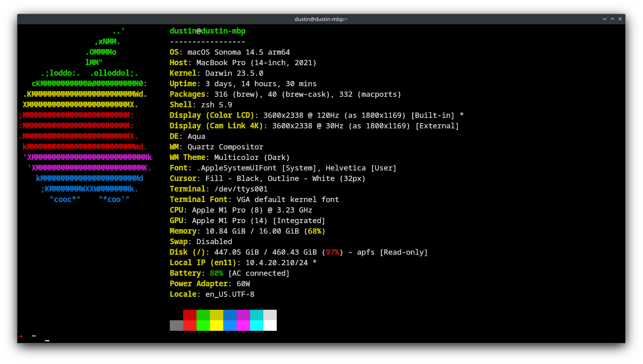Click the Swap line Disabled
643x364 pixels.
click(x=201, y=242)
